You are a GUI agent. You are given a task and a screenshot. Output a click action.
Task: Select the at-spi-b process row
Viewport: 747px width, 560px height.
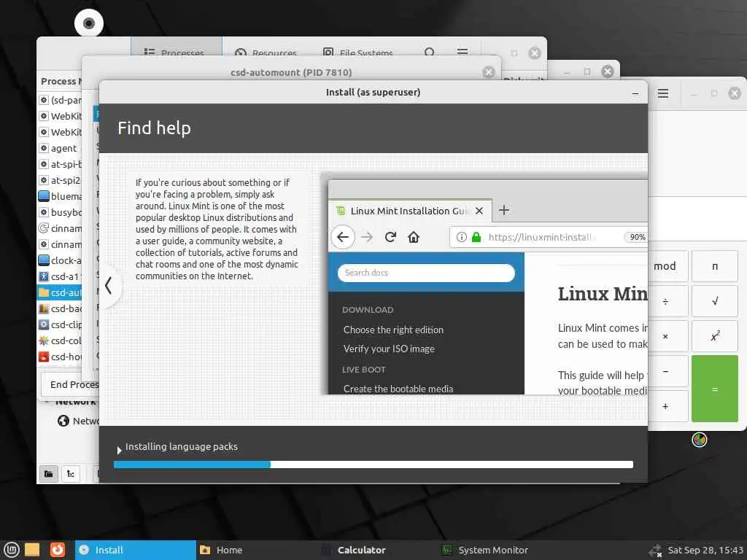point(60,164)
